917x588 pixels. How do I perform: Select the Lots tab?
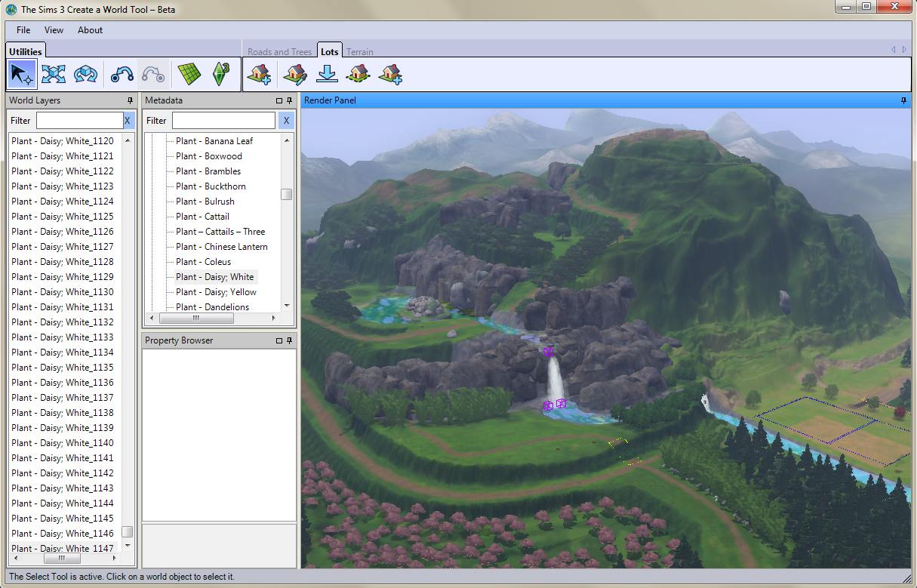pyautogui.click(x=329, y=51)
